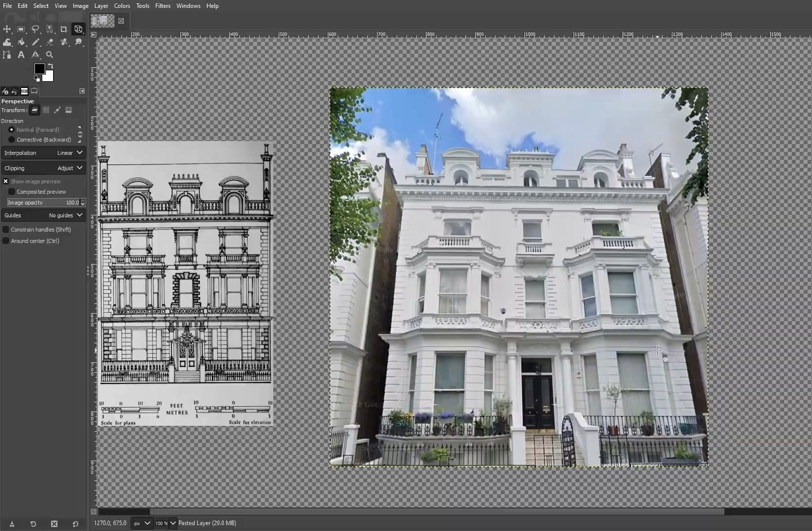This screenshot has height=531, width=812.
Task: Open the Colors menu
Action: click(122, 6)
